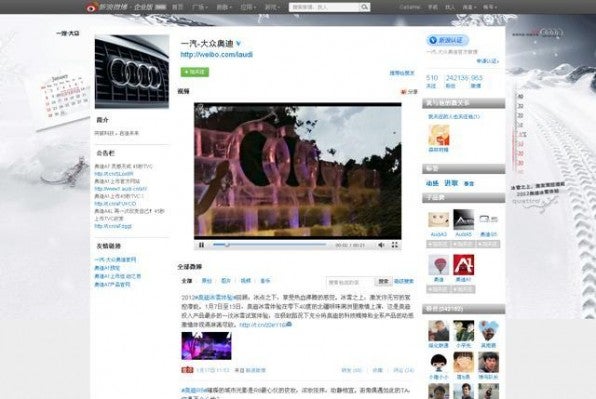The image size is (596, 399).
Task: Pause the video with the pause button
Action: pos(201,245)
